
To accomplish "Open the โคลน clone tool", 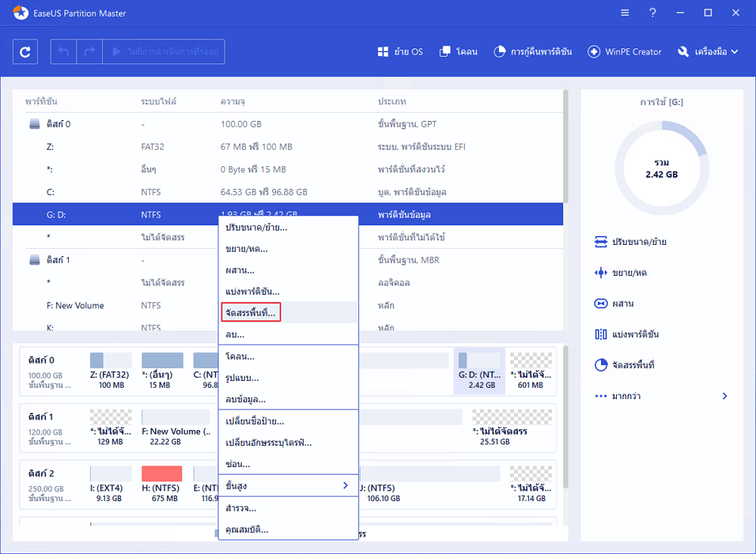I will tap(459, 51).
